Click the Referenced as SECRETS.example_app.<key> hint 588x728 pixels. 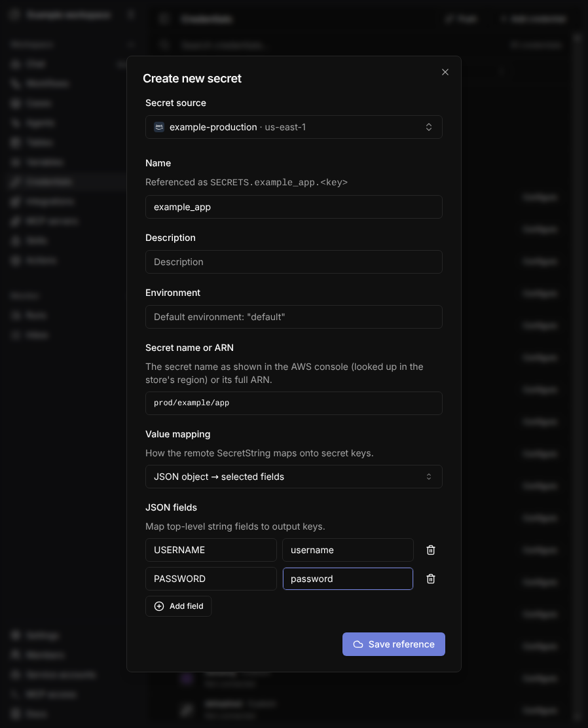(246, 182)
